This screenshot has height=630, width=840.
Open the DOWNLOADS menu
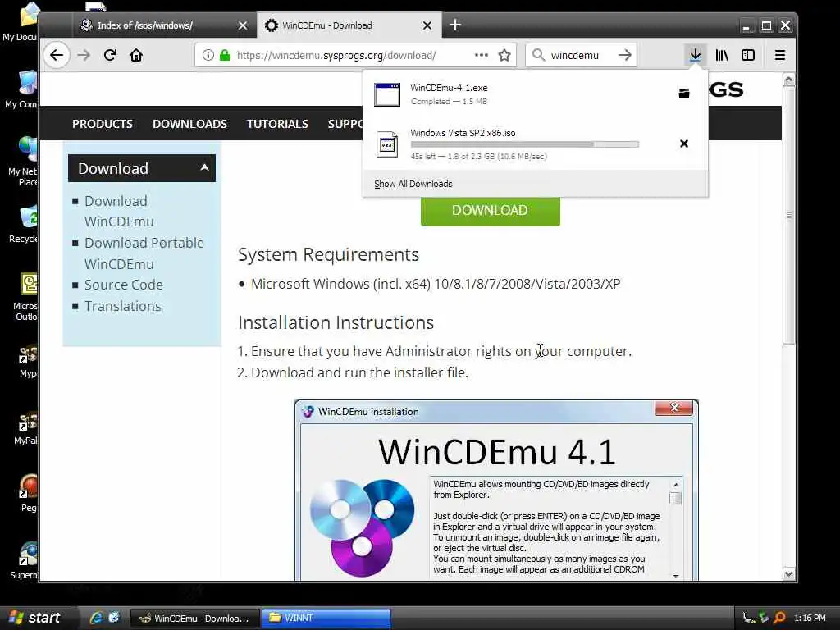tap(189, 124)
